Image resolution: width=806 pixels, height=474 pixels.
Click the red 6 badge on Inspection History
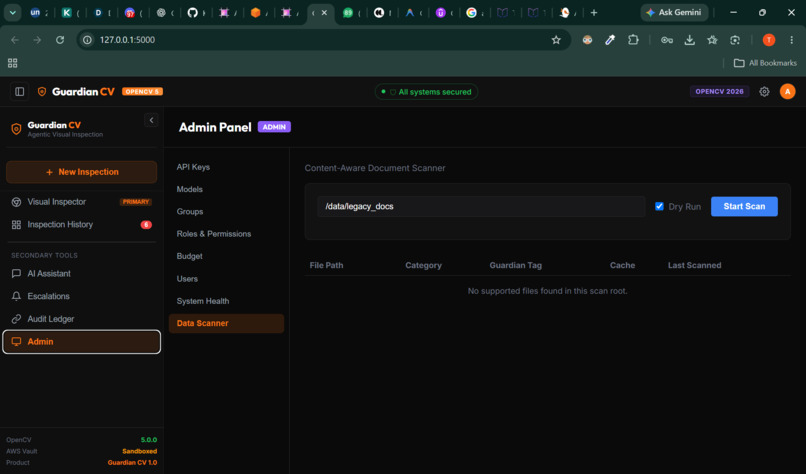(x=146, y=225)
